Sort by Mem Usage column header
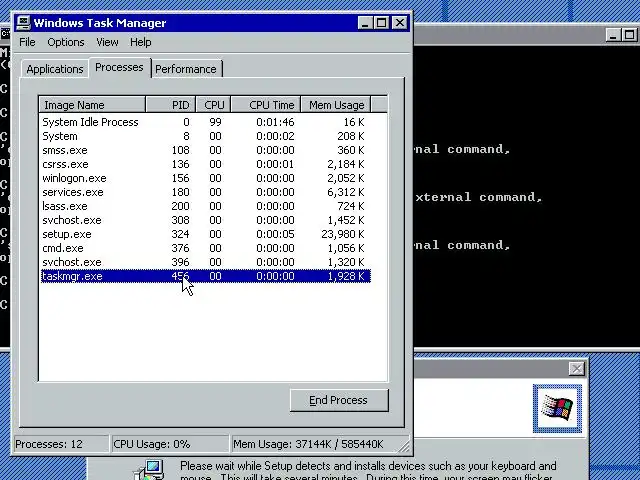Viewport: 640px width, 480px height. (x=336, y=105)
